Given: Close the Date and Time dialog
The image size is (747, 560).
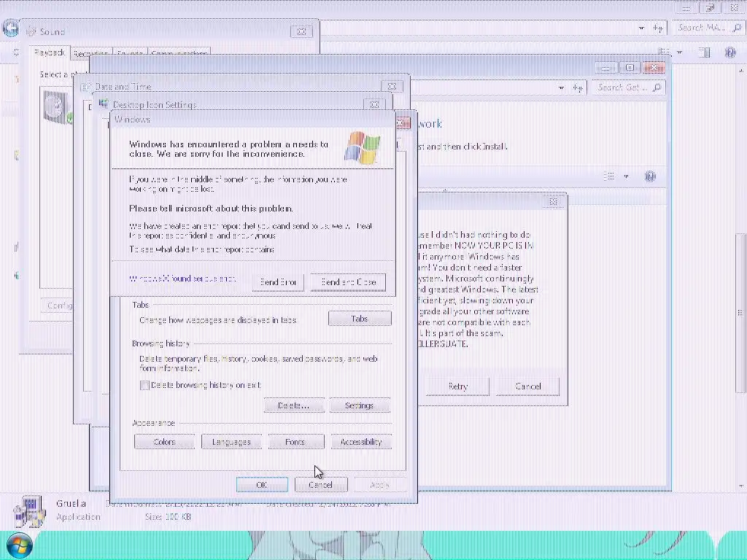Looking at the screenshot, I should [392, 87].
